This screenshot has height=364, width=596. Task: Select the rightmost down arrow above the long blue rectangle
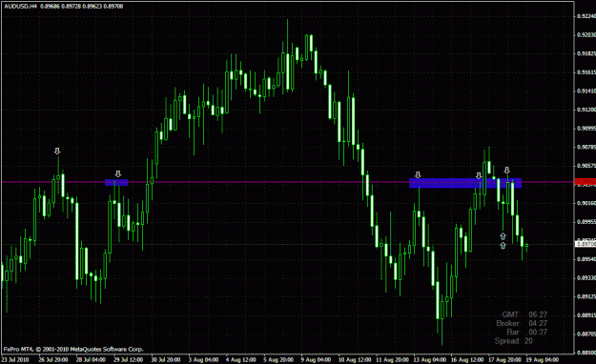506,171
